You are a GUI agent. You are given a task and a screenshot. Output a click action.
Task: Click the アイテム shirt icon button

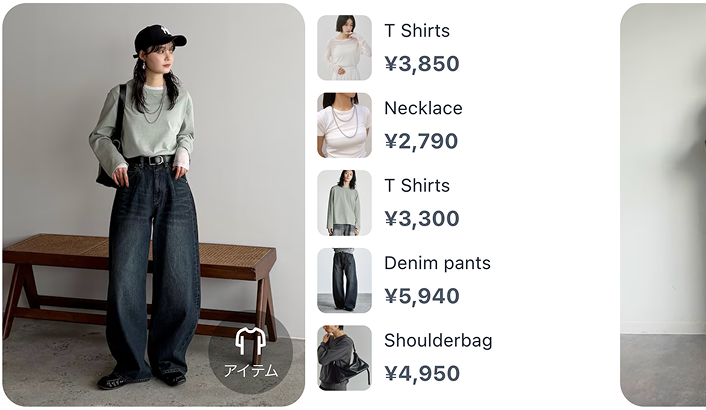coord(251,352)
